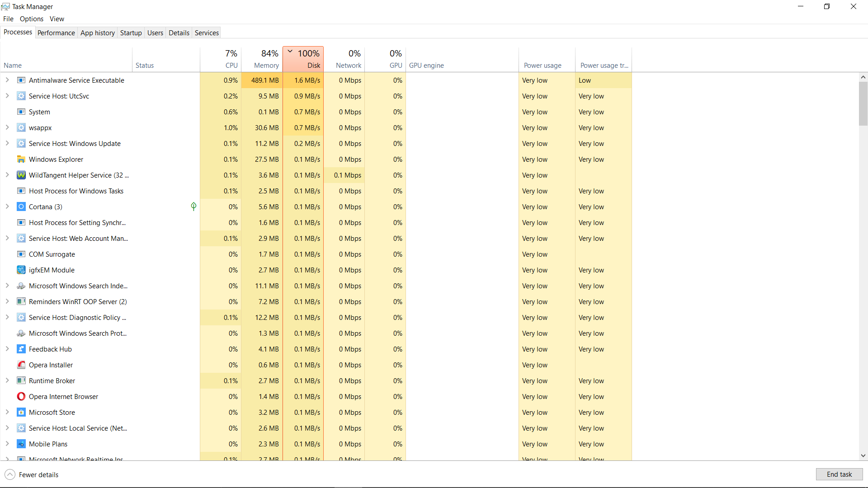Click the Cortana suspended leaf status icon
This screenshot has width=868, height=488.
click(193, 206)
